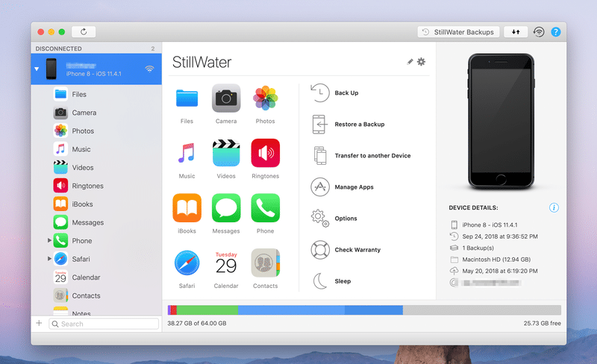This screenshot has width=597, height=364.
Task: Click the Back Up action
Action: point(335,93)
